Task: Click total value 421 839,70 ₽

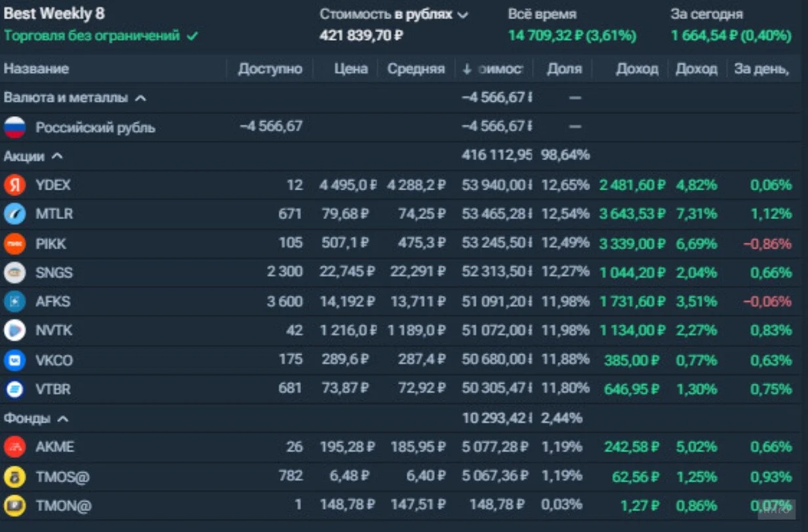Action: (361, 35)
